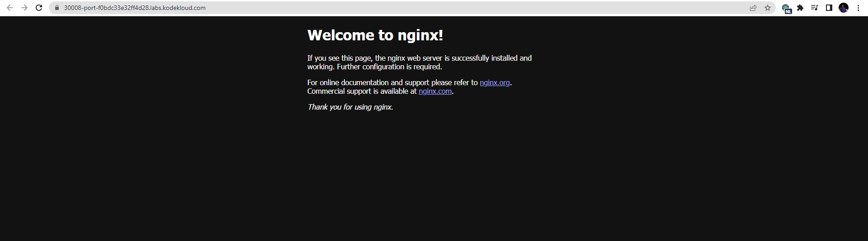This screenshot has width=868, height=241.
Task: Click the 'Welcome to nginx!' heading
Action: [x=375, y=35]
